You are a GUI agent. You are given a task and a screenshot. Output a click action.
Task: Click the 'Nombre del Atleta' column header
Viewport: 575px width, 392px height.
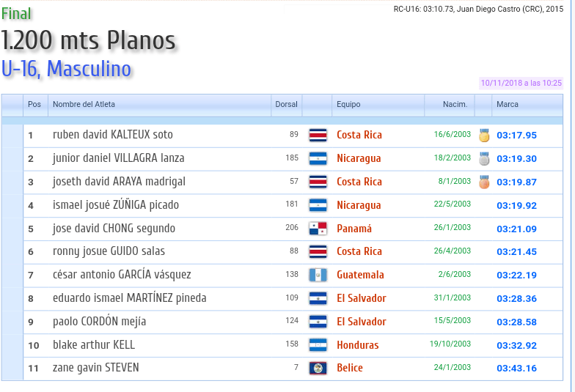point(84,104)
